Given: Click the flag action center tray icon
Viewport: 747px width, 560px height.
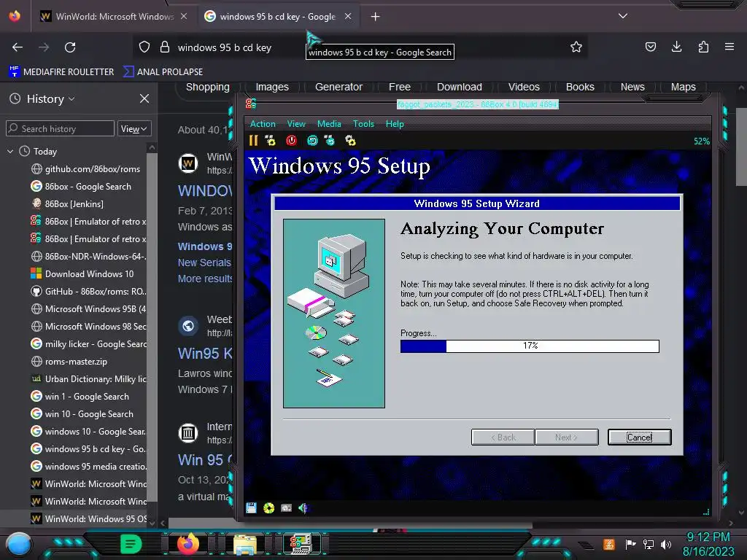Looking at the screenshot, I should (630, 544).
